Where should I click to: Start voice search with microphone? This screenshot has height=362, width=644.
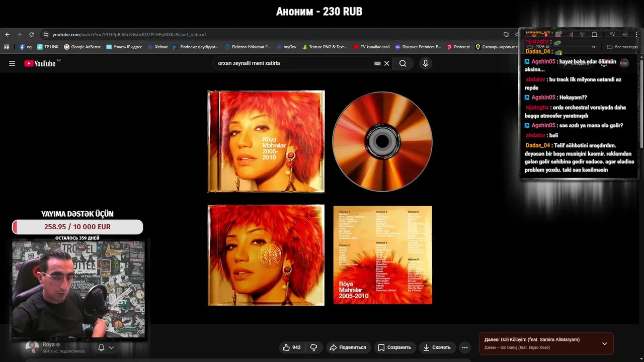(x=426, y=63)
